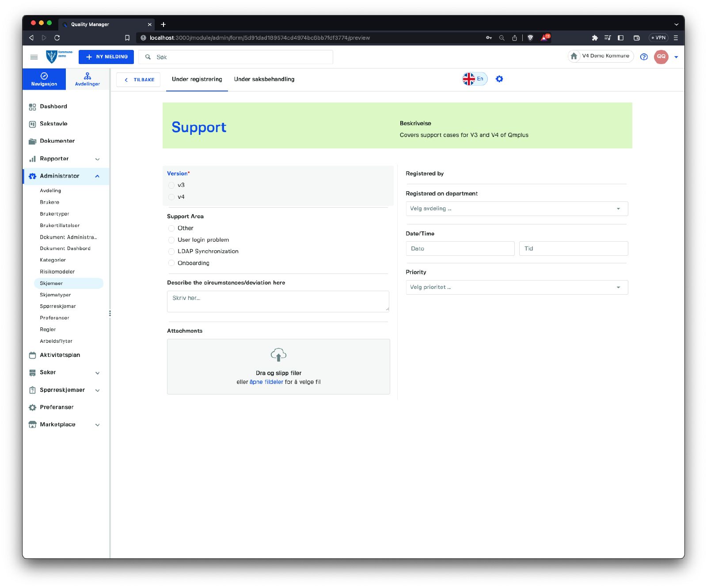Click the form settings gear icon
The height and width of the screenshot is (588, 707).
click(499, 79)
